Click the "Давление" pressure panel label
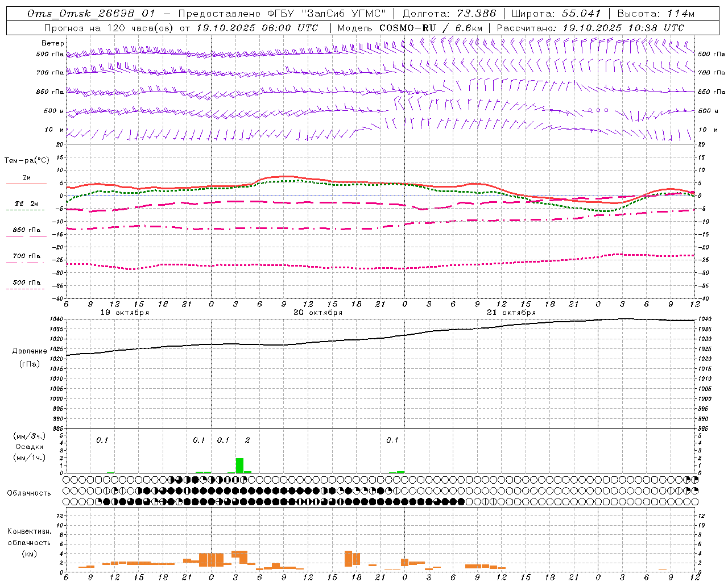The image size is (728, 582). click(x=30, y=351)
